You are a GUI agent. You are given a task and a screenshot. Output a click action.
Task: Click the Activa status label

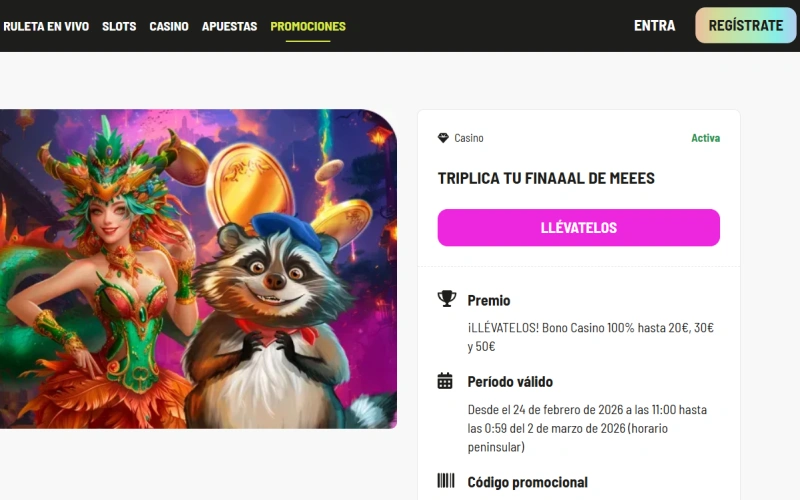(706, 138)
